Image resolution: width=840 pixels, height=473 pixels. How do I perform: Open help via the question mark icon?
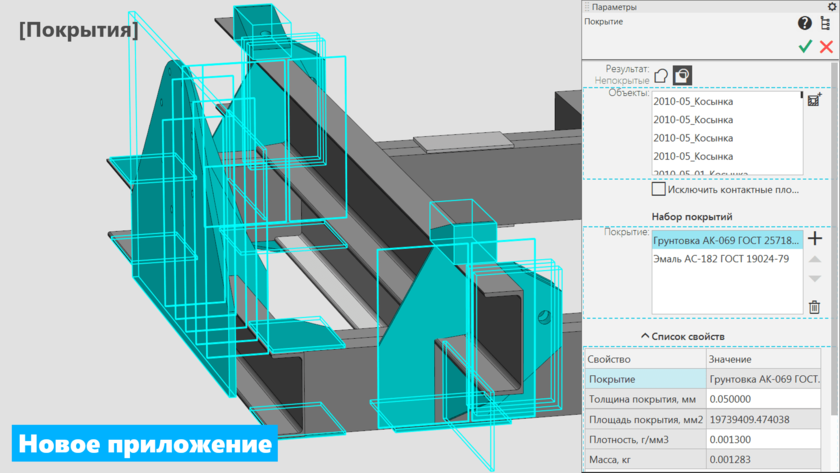tap(805, 23)
